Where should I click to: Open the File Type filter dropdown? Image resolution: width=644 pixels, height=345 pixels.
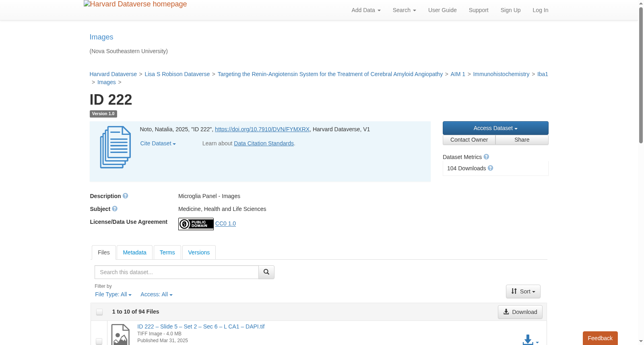[114, 295]
